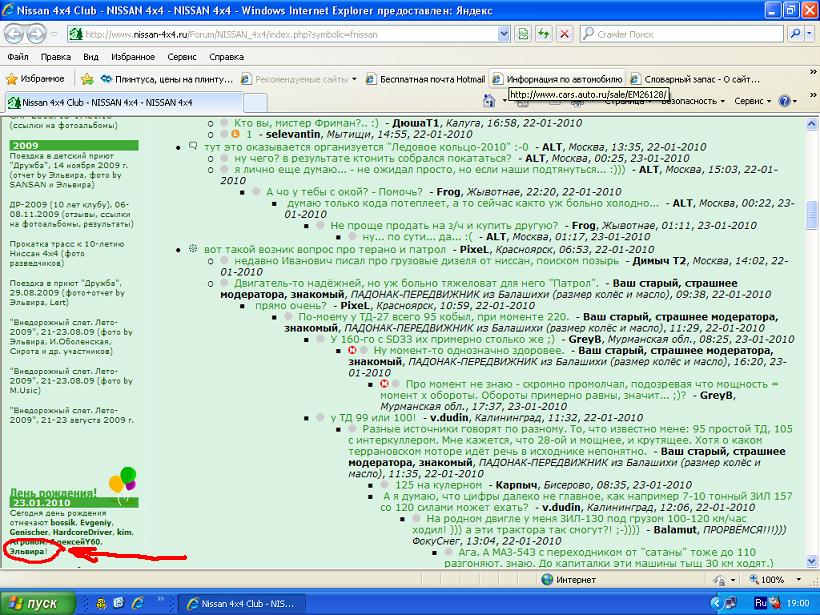
Task: Stop loading with the red X icon
Action: coord(564,35)
